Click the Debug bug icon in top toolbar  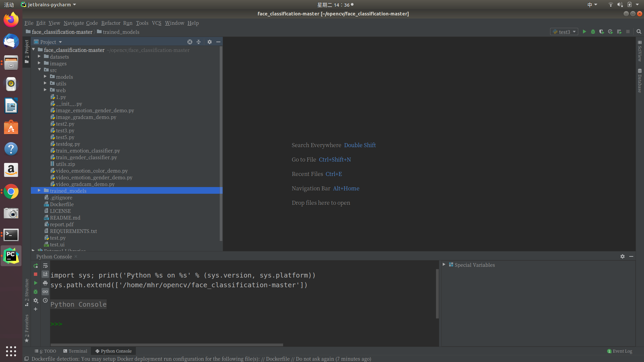pos(593,32)
